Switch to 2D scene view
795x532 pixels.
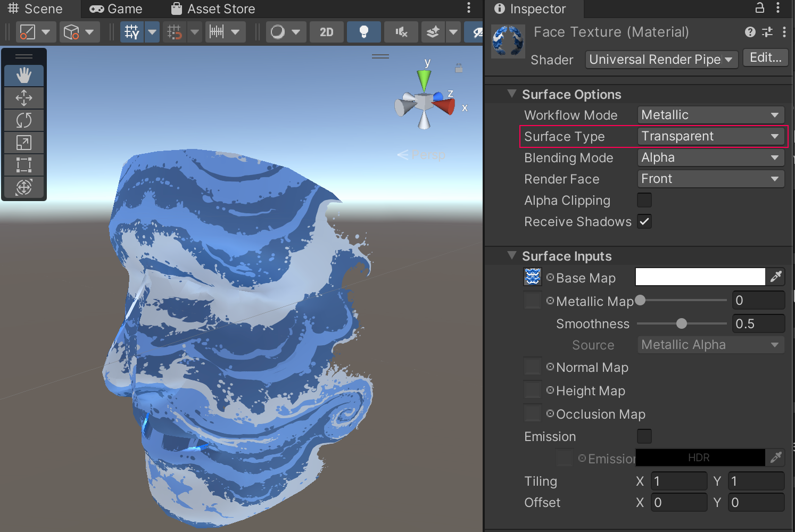point(326,32)
